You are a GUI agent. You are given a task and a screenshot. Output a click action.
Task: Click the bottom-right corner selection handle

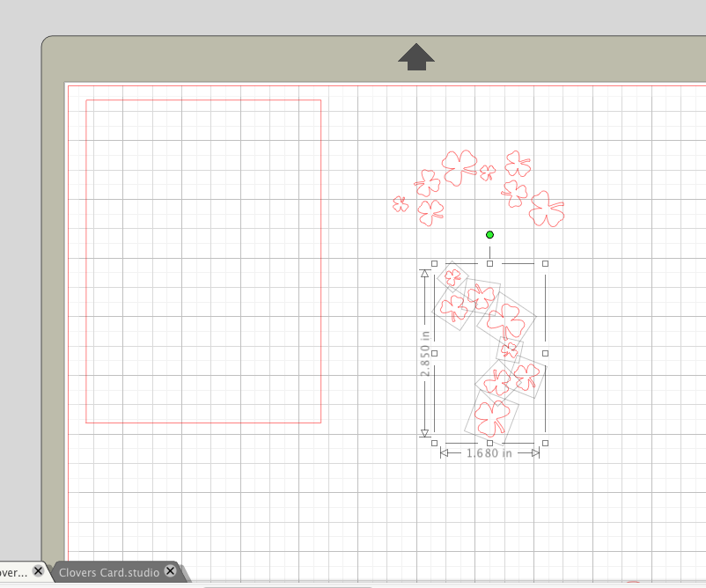(x=548, y=443)
